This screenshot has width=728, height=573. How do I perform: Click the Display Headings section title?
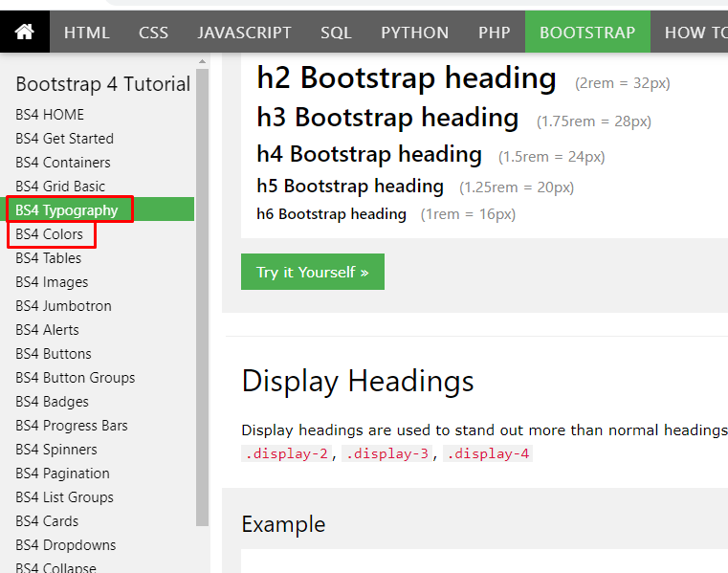[358, 382]
